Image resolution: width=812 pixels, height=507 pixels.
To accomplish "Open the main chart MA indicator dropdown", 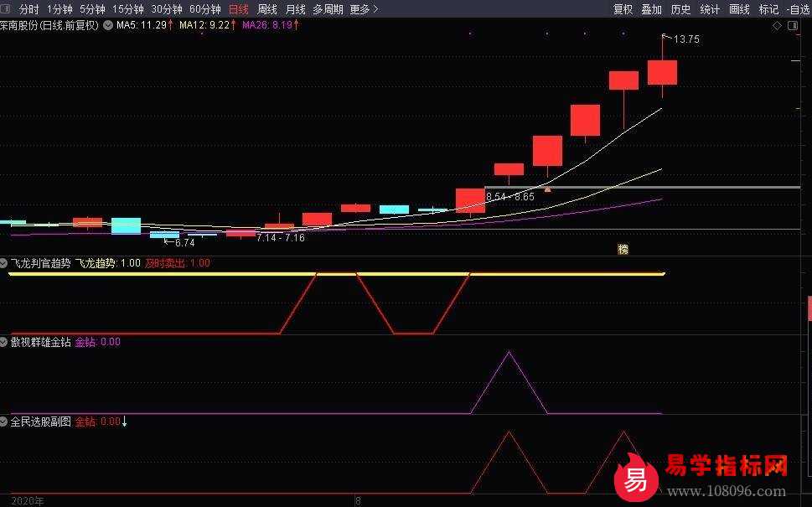I will (108, 26).
